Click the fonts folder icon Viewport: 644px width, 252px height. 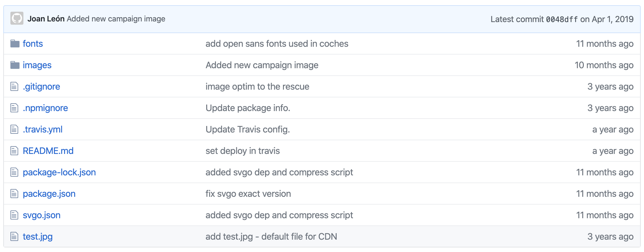pos(15,44)
